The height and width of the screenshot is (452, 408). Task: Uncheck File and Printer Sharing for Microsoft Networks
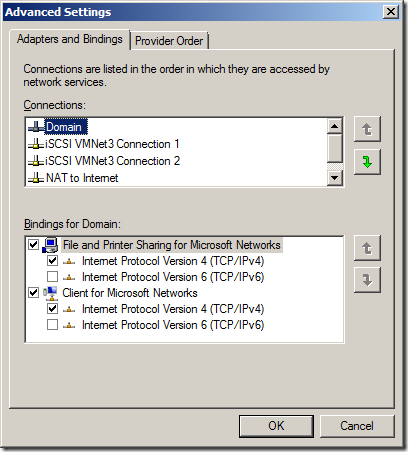click(33, 245)
